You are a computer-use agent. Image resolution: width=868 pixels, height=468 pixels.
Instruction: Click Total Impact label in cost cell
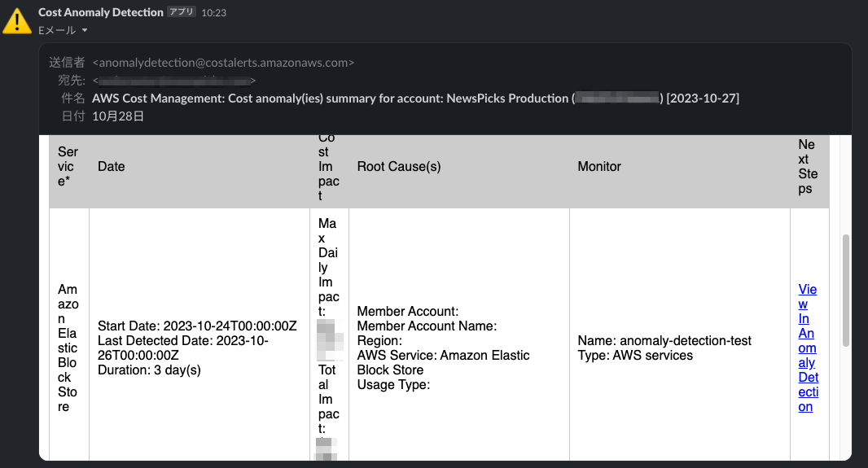coord(327,399)
